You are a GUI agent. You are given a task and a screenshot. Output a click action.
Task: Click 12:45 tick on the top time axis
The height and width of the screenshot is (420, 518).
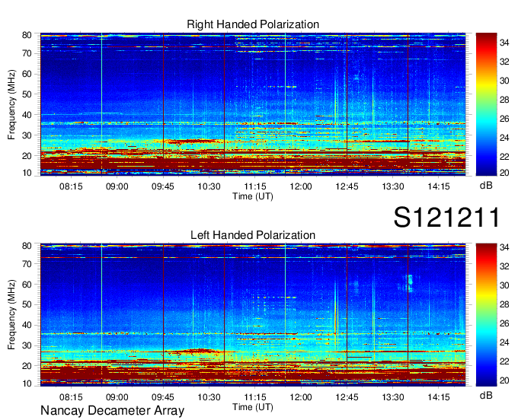click(x=347, y=186)
